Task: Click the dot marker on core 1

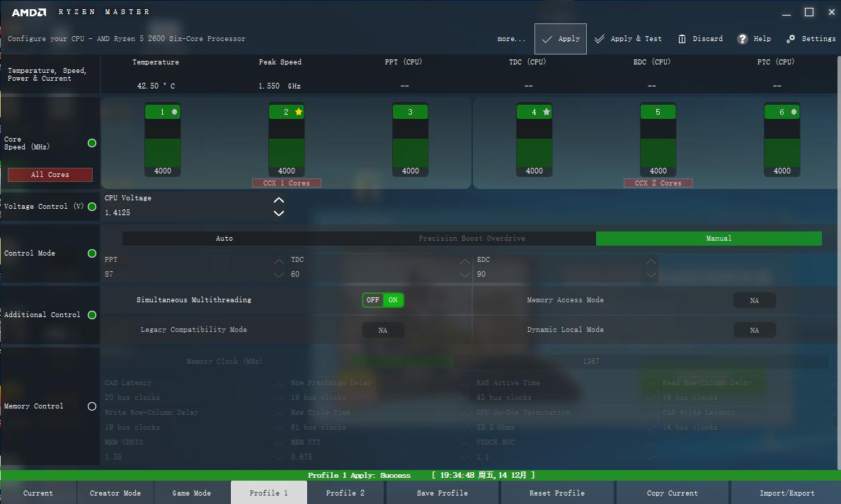Action: click(175, 112)
